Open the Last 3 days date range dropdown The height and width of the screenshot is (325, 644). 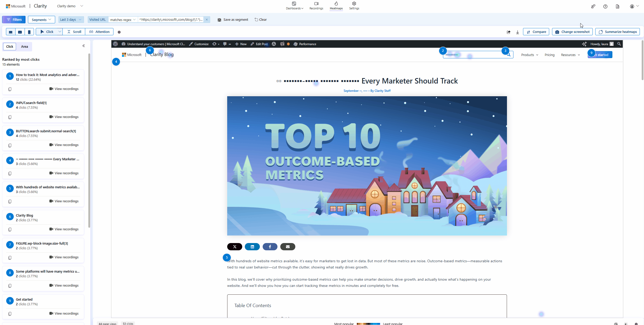[x=71, y=20]
